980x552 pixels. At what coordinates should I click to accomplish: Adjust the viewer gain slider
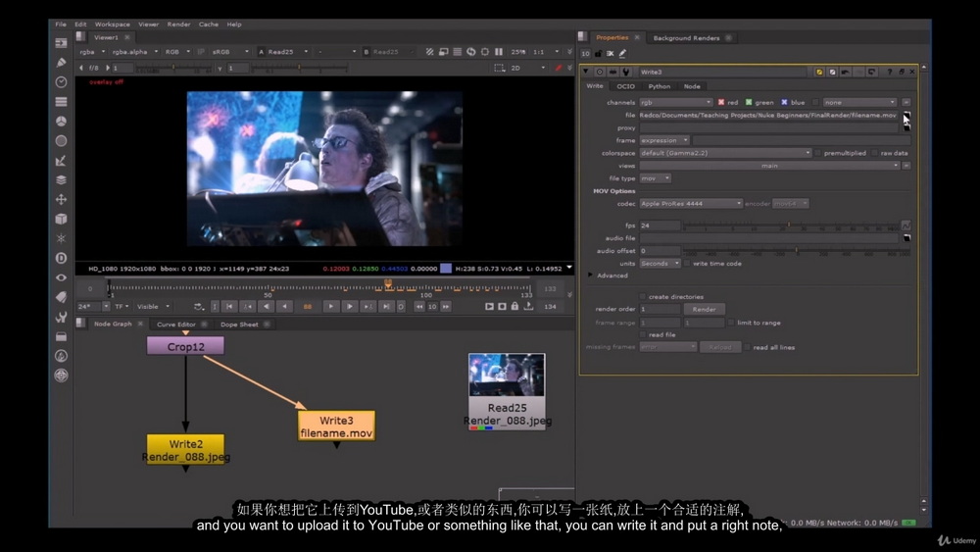coord(172,68)
